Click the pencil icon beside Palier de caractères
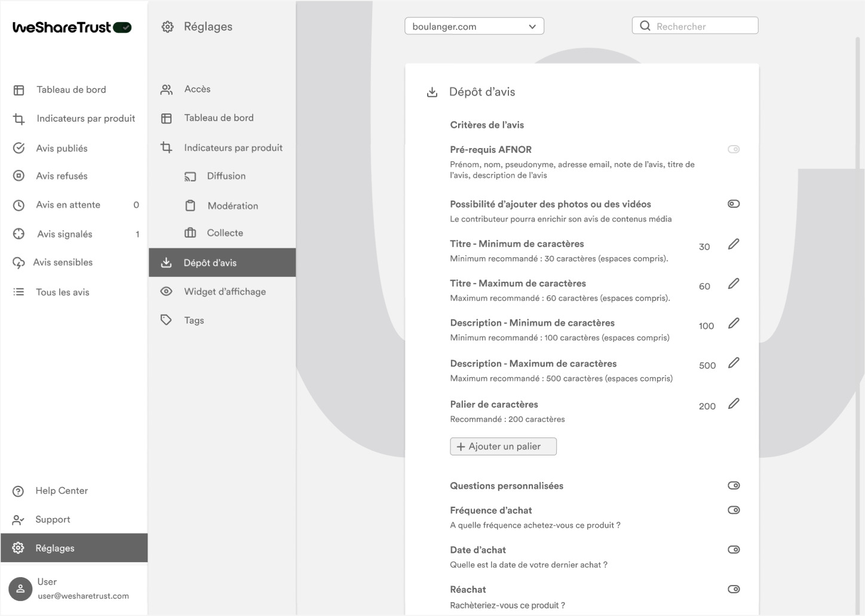This screenshot has height=616, width=865. (734, 404)
